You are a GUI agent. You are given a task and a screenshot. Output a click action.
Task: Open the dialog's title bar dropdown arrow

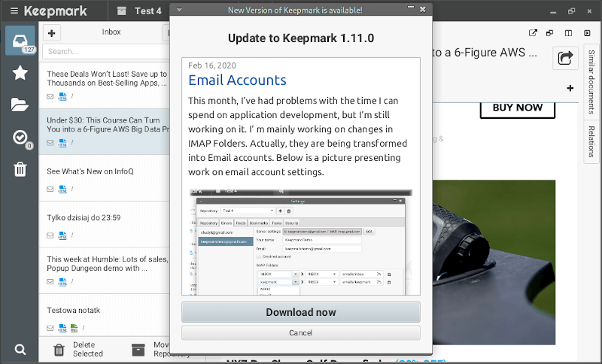[179, 10]
